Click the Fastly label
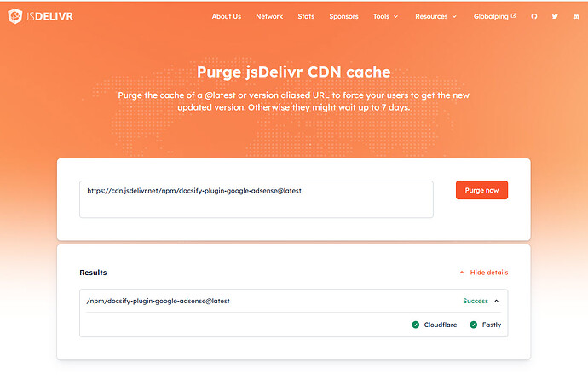 491,325
